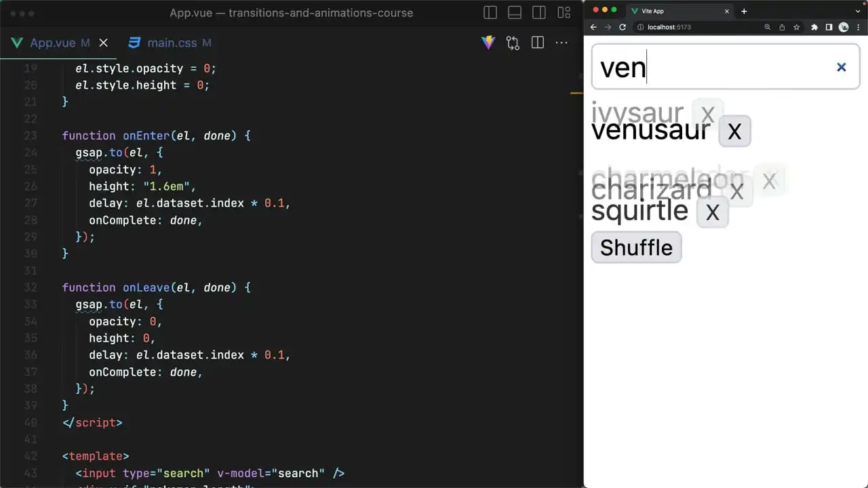Screen dimensions: 868x488
Task: Switch to the main.css editor tab
Action: point(171,43)
